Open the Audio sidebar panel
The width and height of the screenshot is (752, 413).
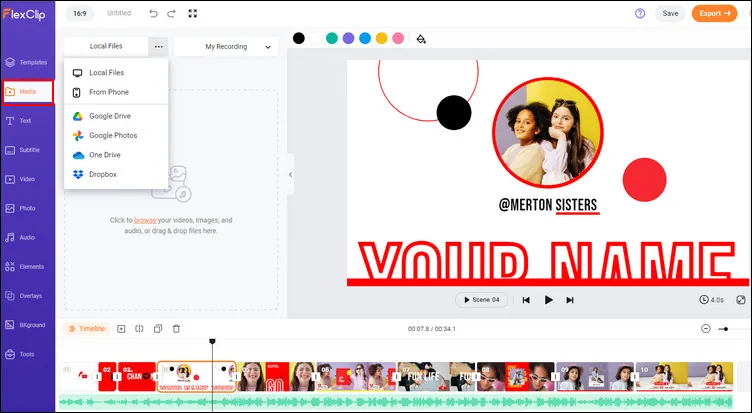(x=21, y=237)
